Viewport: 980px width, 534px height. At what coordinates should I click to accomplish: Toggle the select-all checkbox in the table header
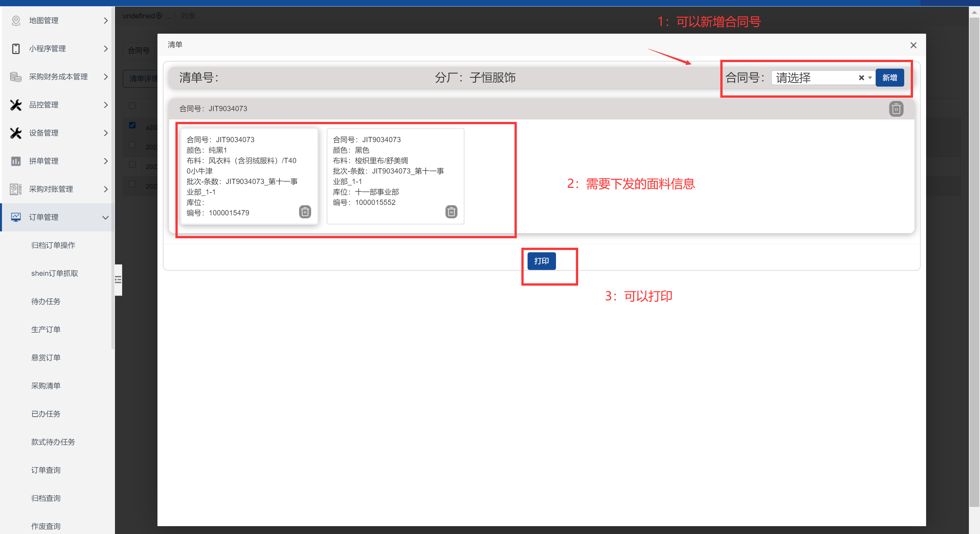(132, 106)
